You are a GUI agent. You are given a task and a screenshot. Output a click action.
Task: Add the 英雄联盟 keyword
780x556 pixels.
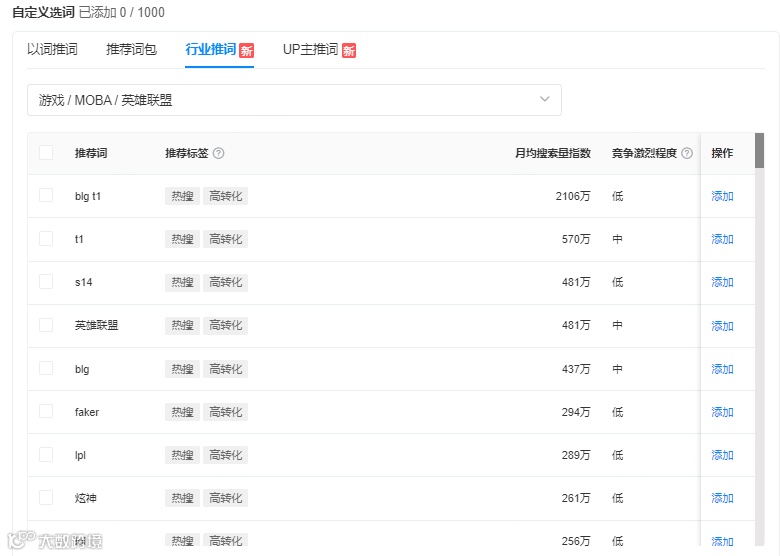(722, 326)
